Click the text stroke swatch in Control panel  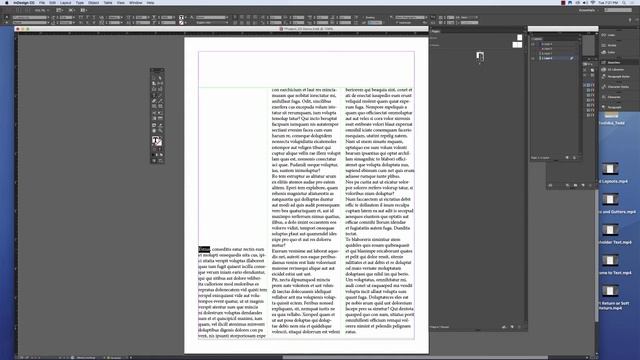181,22
